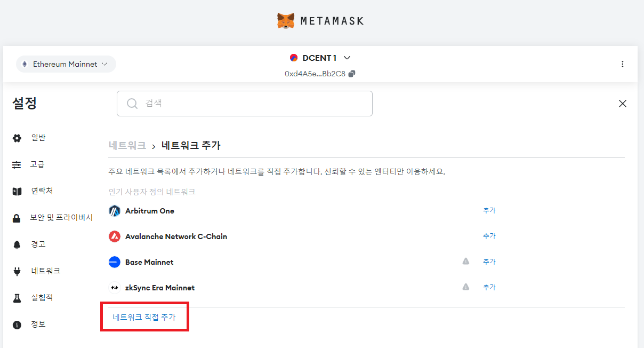Viewport: 644px width, 348px height.
Task: Click the zkSync Era Mainnet logo
Action: (115, 288)
